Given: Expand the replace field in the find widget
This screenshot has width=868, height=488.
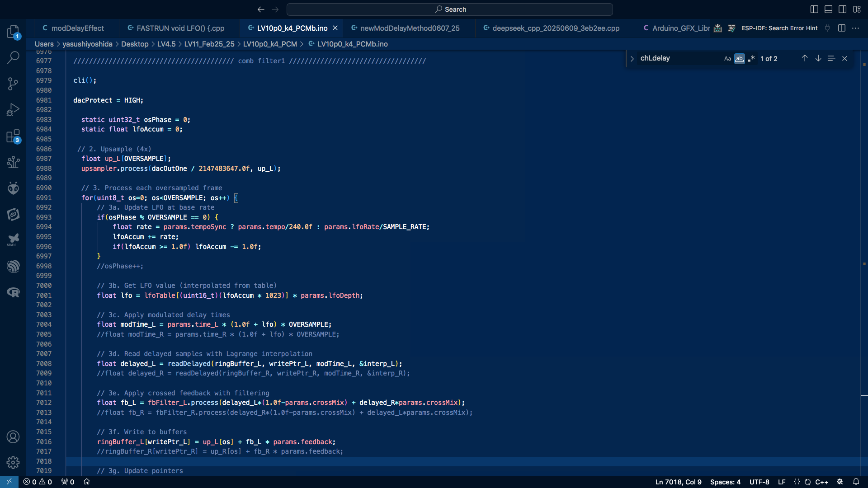Looking at the screenshot, I should (632, 59).
